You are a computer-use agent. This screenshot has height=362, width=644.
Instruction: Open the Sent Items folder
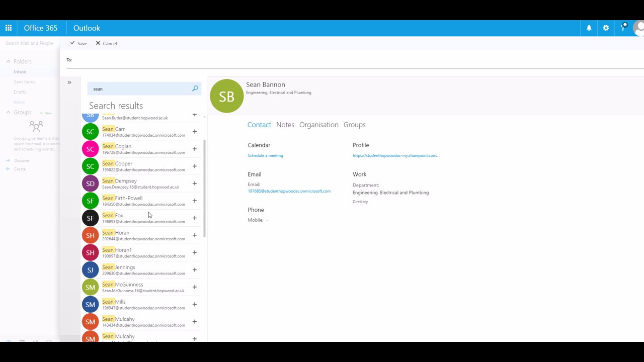click(x=24, y=82)
